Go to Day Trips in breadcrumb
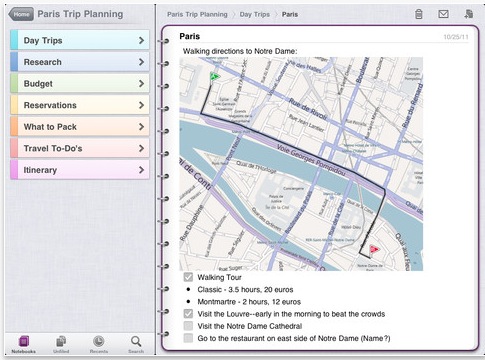 coord(255,14)
